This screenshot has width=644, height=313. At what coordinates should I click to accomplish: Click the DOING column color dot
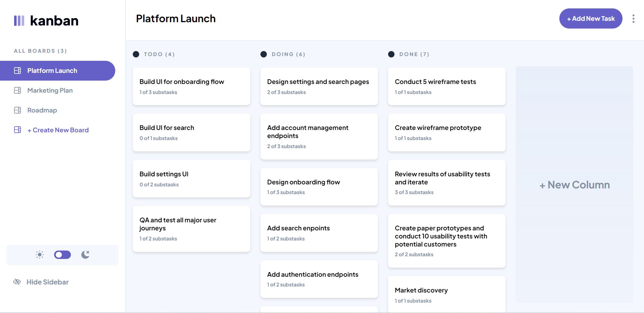263,54
